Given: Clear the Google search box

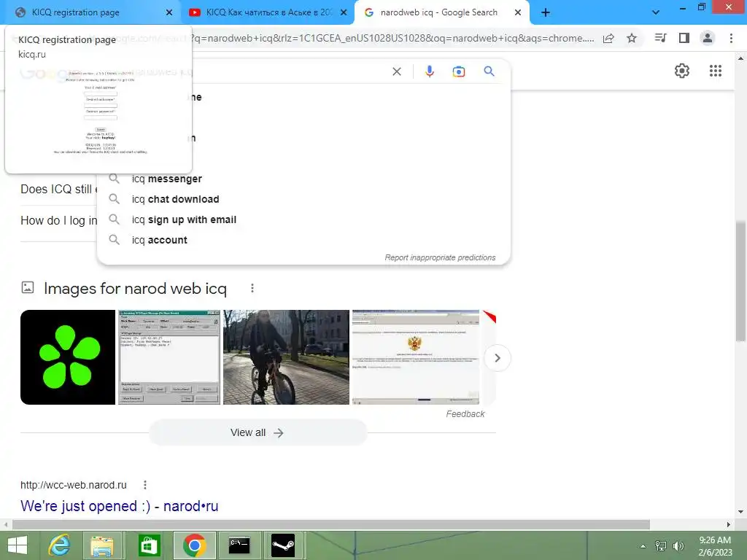Looking at the screenshot, I should (x=396, y=71).
